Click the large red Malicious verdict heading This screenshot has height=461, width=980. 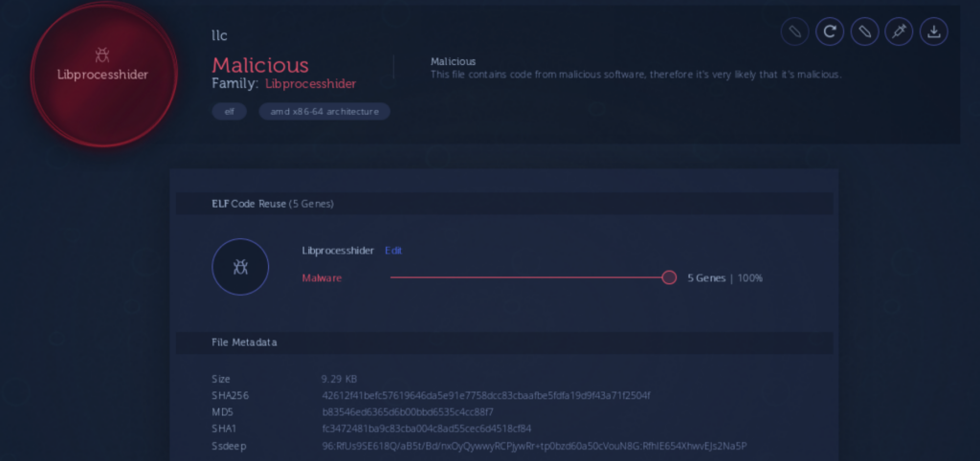(260, 65)
